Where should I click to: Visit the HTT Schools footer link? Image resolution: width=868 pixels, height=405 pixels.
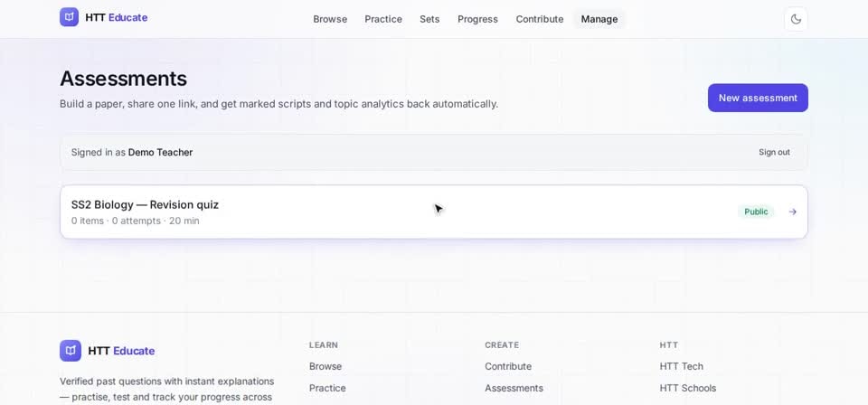coord(687,388)
